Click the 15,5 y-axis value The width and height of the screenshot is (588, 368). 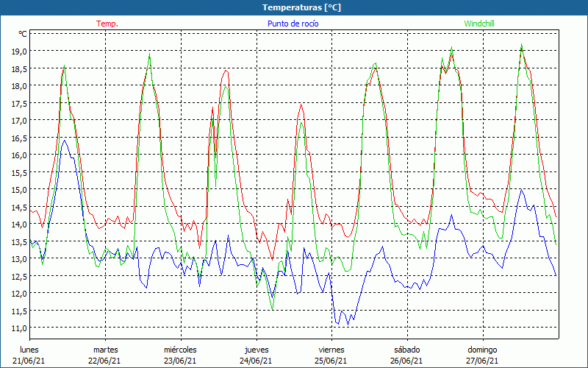coord(19,172)
